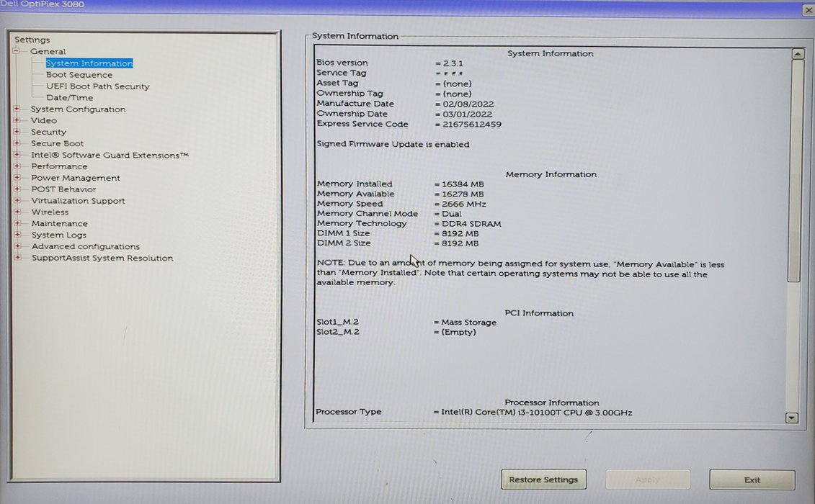The height and width of the screenshot is (504, 815).
Task: Click the scroll up arrow
Action: (x=798, y=53)
